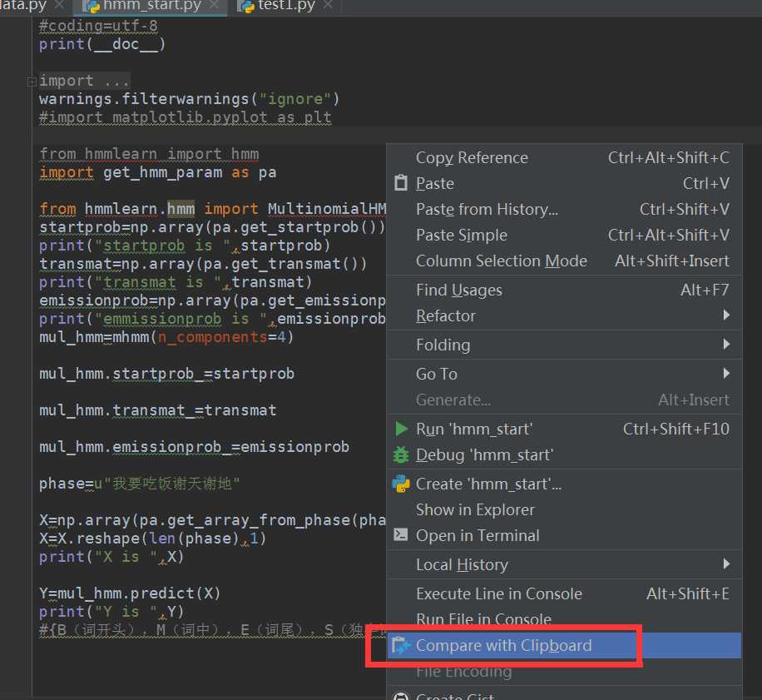Expand the Local History submenu arrow
The image size is (762, 700).
726,563
